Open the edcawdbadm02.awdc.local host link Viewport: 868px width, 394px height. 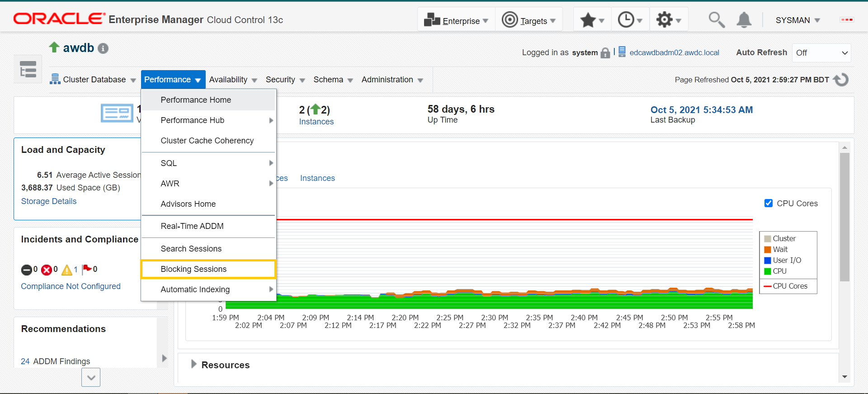click(674, 52)
